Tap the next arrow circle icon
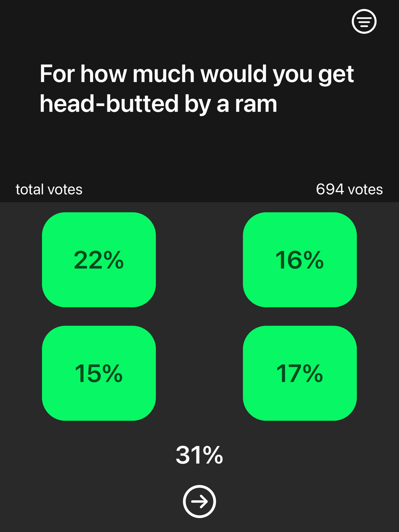Viewport: 399px width, 532px height. click(199, 501)
